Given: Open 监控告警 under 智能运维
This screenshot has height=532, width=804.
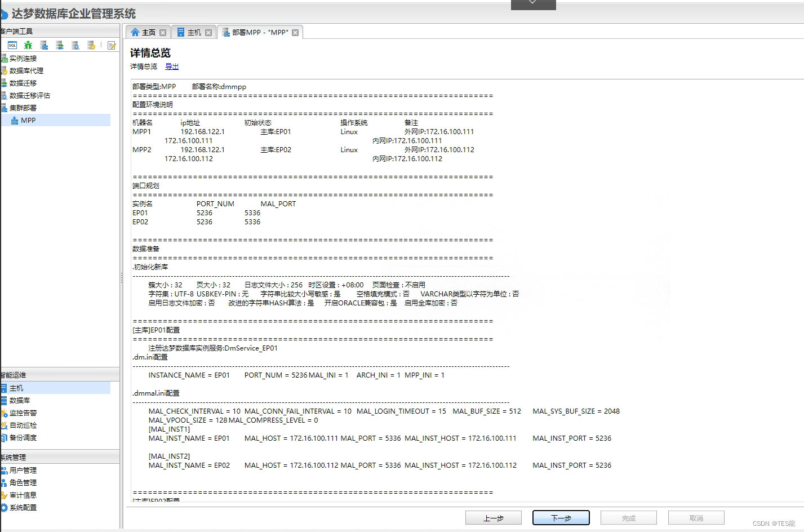Looking at the screenshot, I should (23, 413).
